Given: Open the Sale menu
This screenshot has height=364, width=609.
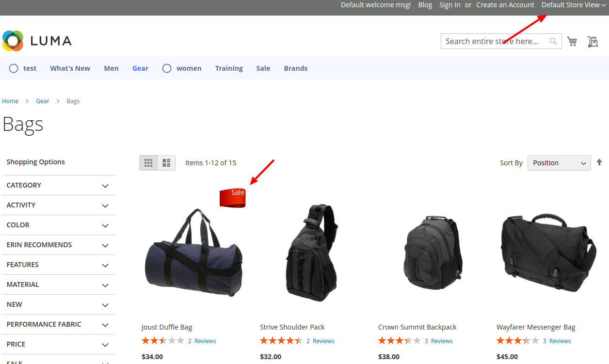Looking at the screenshot, I should click(x=263, y=68).
